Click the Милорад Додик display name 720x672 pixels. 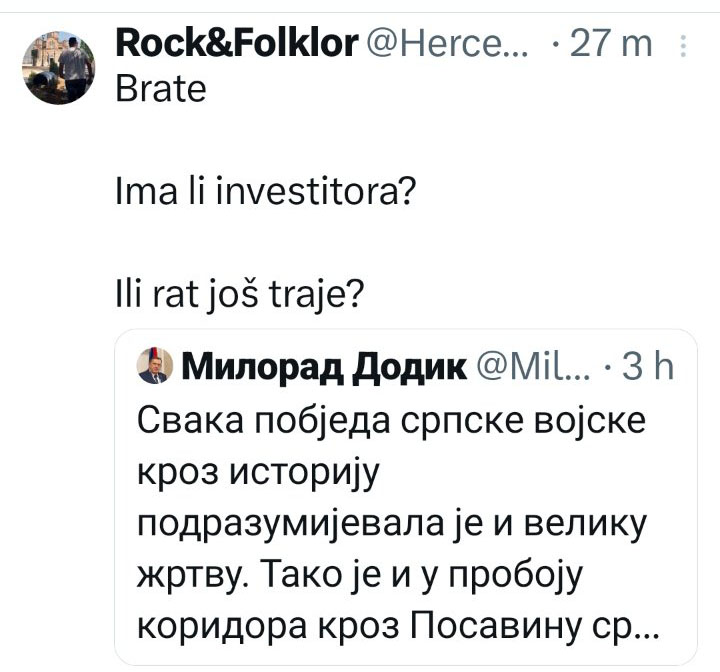[324, 367]
